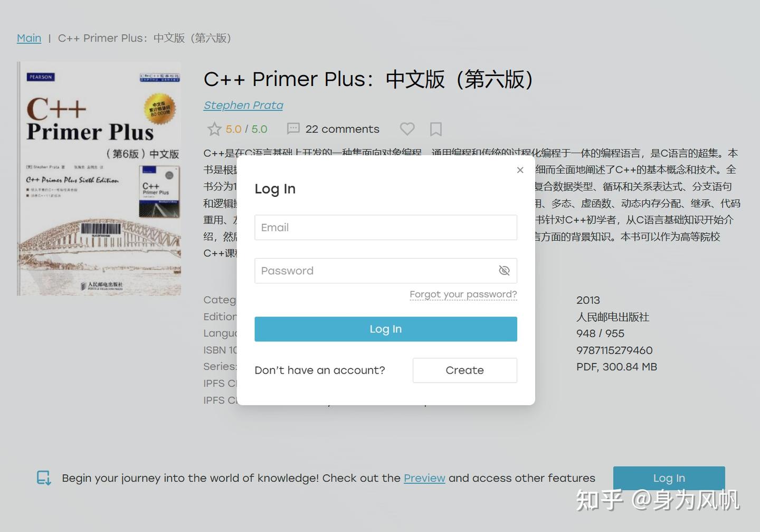This screenshot has height=532, width=760.
Task: Click the preview download icon in the banner
Action: 44,478
